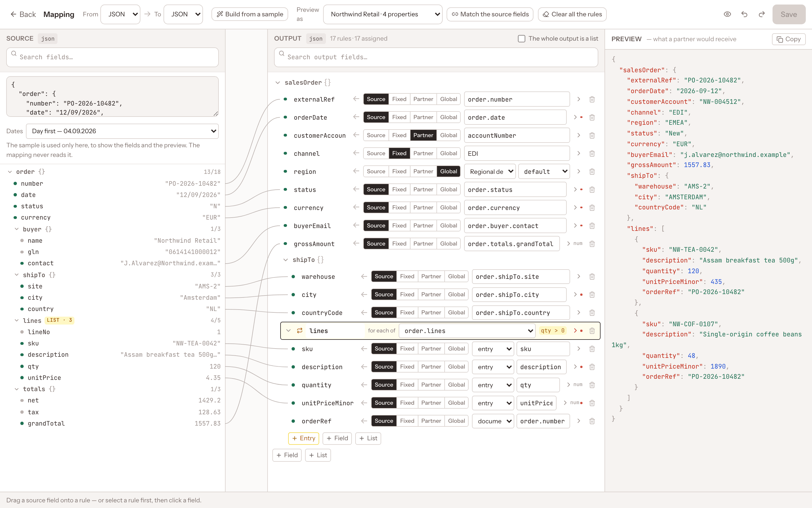Open the To format JSON dropdown

tap(183, 14)
